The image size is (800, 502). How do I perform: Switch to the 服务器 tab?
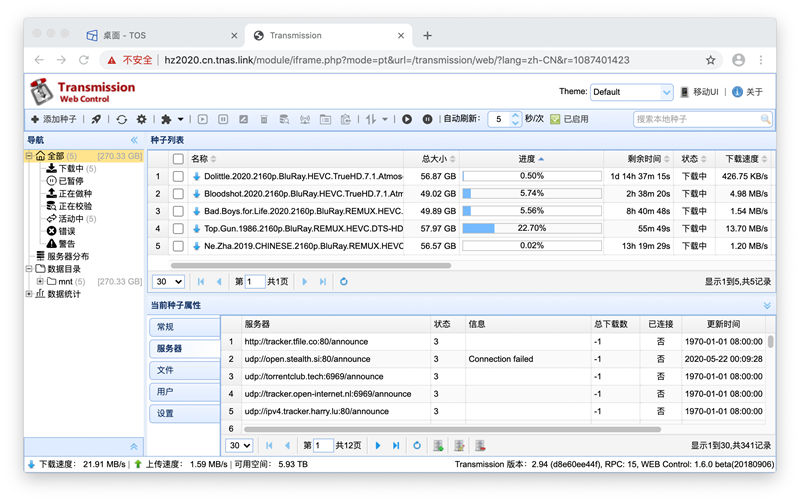185,348
